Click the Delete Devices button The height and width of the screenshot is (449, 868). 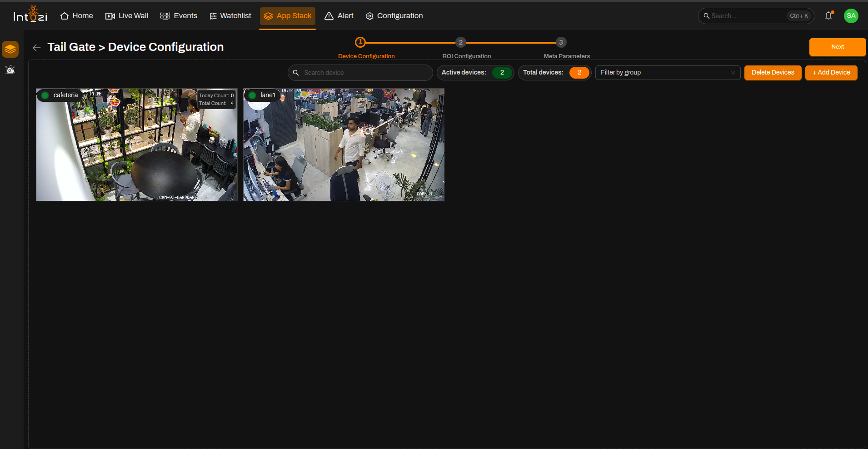773,73
